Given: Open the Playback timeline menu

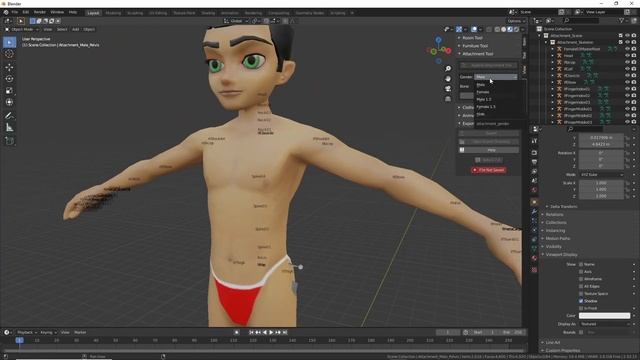Looking at the screenshot, I should pos(27,333).
